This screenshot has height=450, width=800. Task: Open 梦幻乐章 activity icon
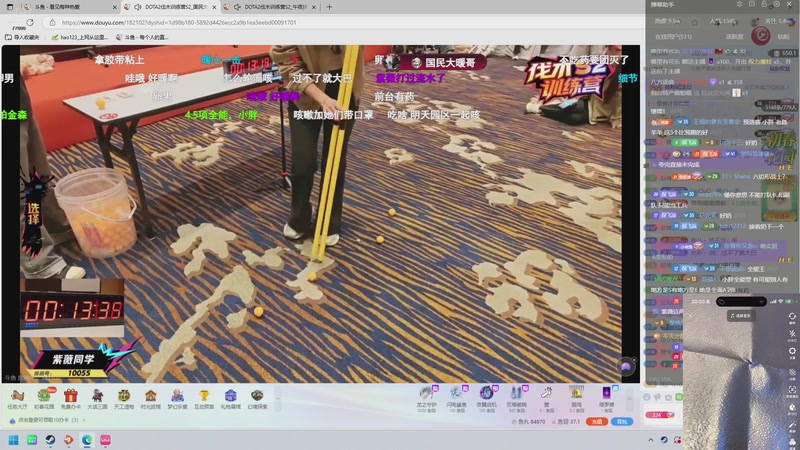177,399
